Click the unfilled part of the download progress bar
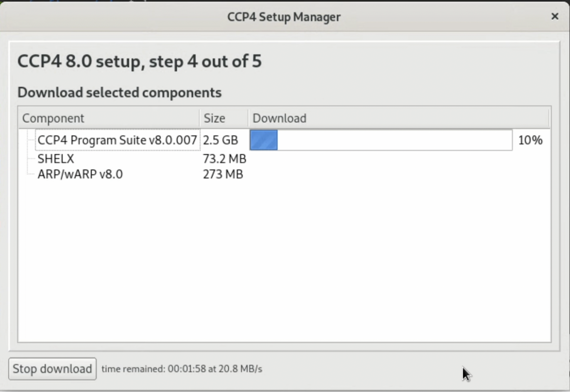The height and width of the screenshot is (392, 570). 395,140
